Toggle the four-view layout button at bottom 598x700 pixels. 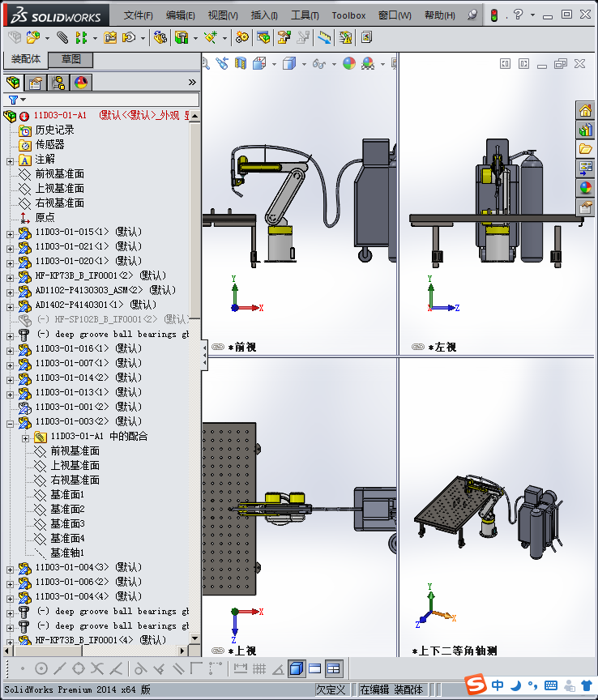point(334,668)
